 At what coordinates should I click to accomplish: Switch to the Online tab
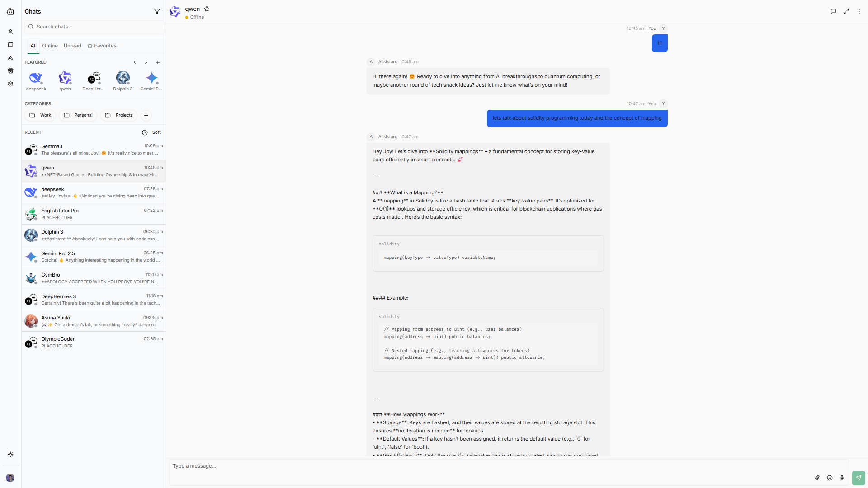(50, 46)
